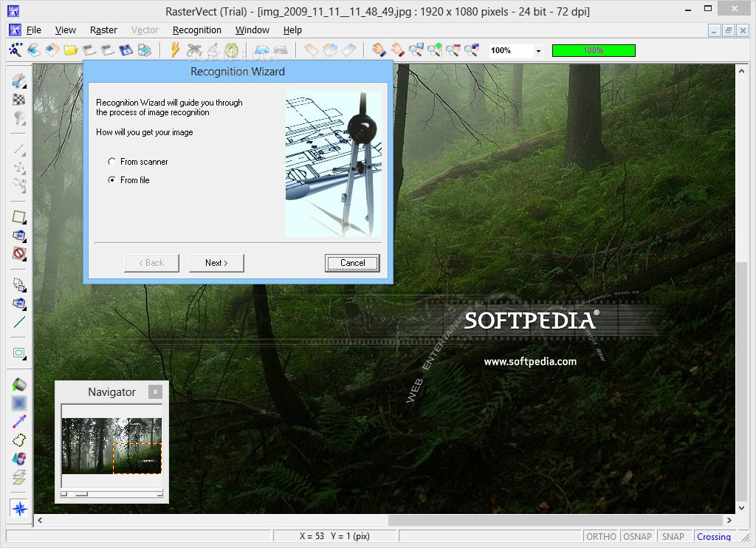Click the nested rectangle frame tool icon
This screenshot has height=548, width=756.
(18, 353)
